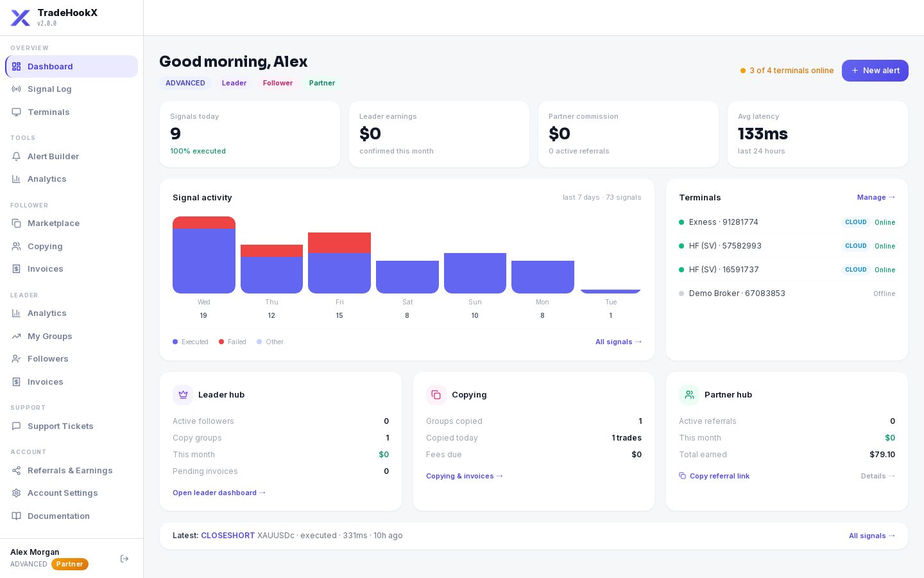Open Details link in Partner hub
Viewport: 924px width, 578px height.
click(x=878, y=476)
